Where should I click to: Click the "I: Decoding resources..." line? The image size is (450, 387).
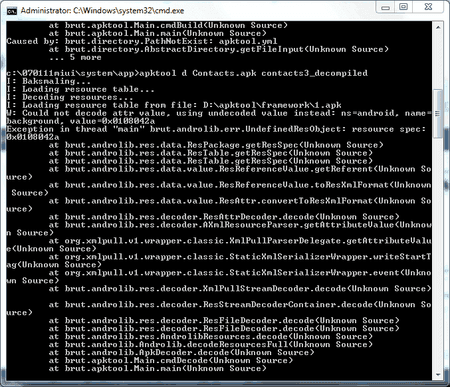tap(69, 97)
